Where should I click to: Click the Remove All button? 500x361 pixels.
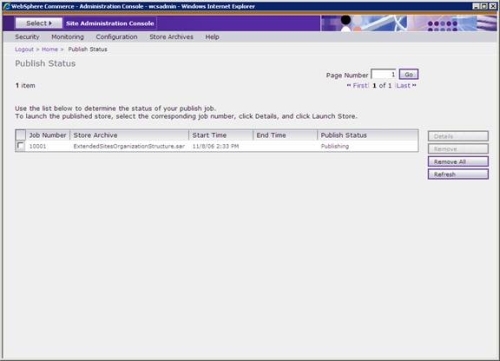point(458,162)
